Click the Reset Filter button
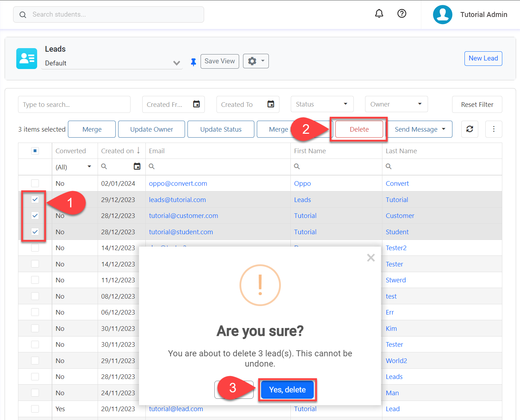The image size is (520, 420). [x=477, y=104]
